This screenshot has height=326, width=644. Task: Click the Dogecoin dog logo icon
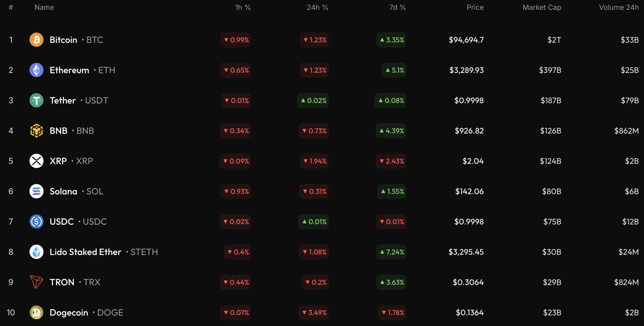36,313
